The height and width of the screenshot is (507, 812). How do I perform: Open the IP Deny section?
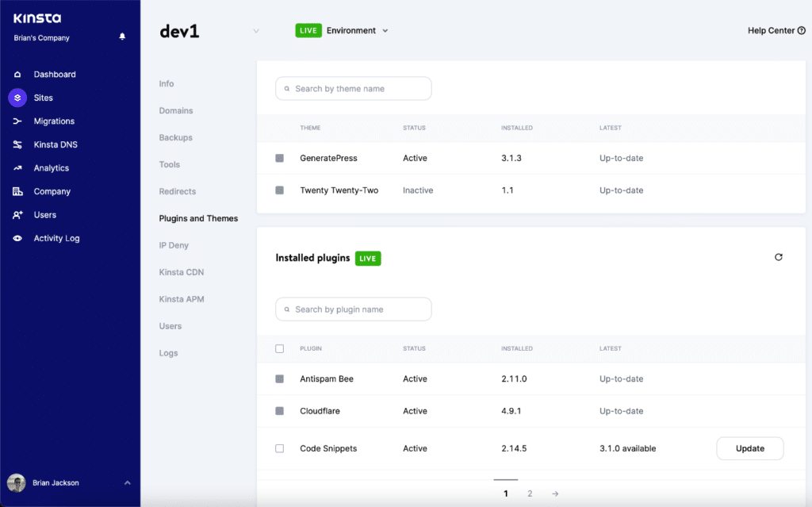click(174, 245)
